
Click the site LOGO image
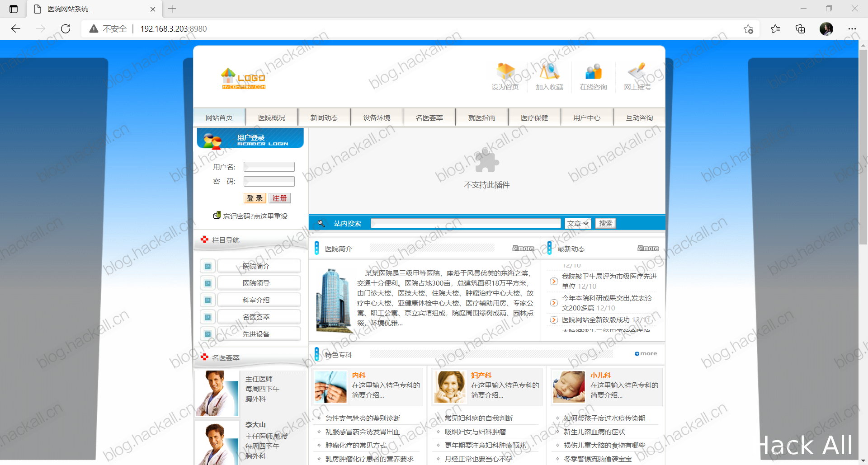point(244,79)
